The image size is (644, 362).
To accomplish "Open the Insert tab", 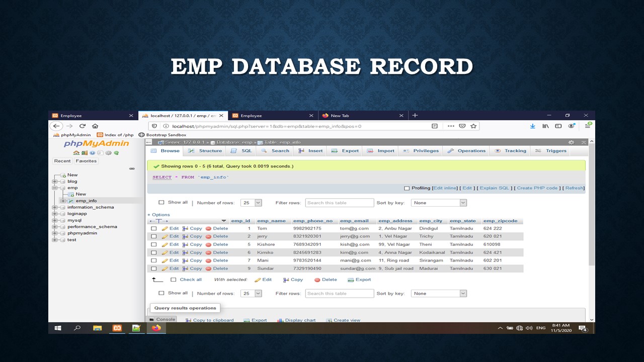I will coord(311,151).
